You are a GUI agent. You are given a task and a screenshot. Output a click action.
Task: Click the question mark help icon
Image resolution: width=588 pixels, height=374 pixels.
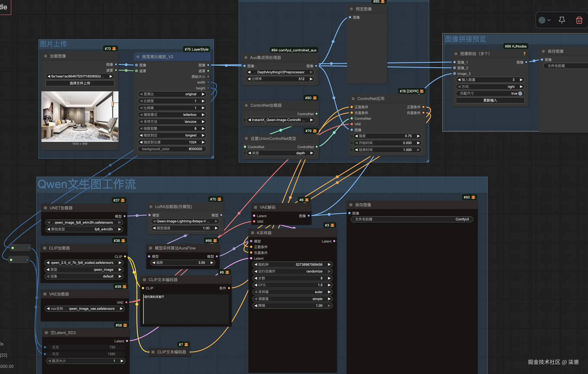coord(524,54)
